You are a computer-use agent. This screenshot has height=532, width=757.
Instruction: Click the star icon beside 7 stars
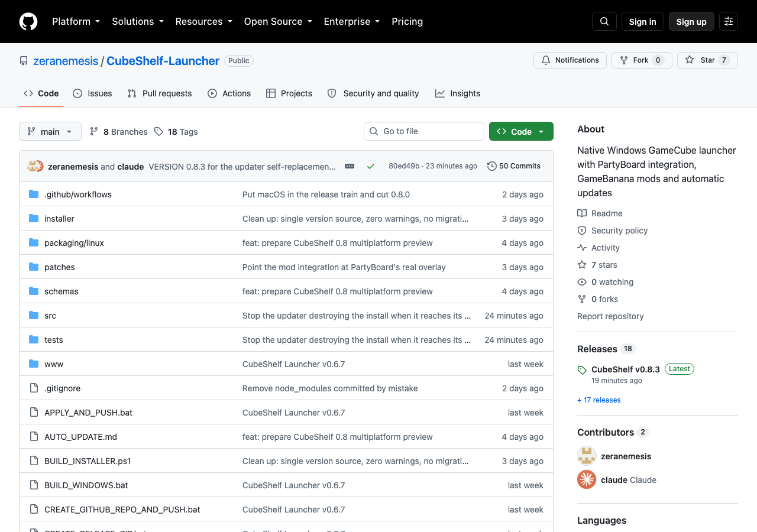pyautogui.click(x=582, y=265)
